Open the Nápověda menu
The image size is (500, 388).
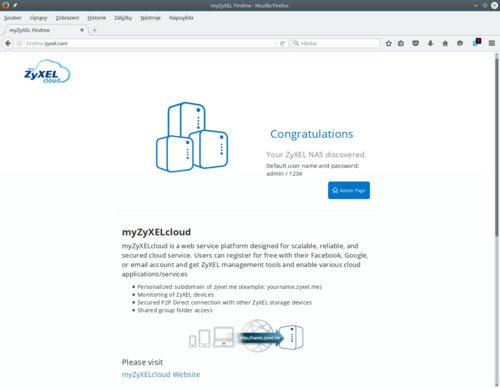coord(181,18)
